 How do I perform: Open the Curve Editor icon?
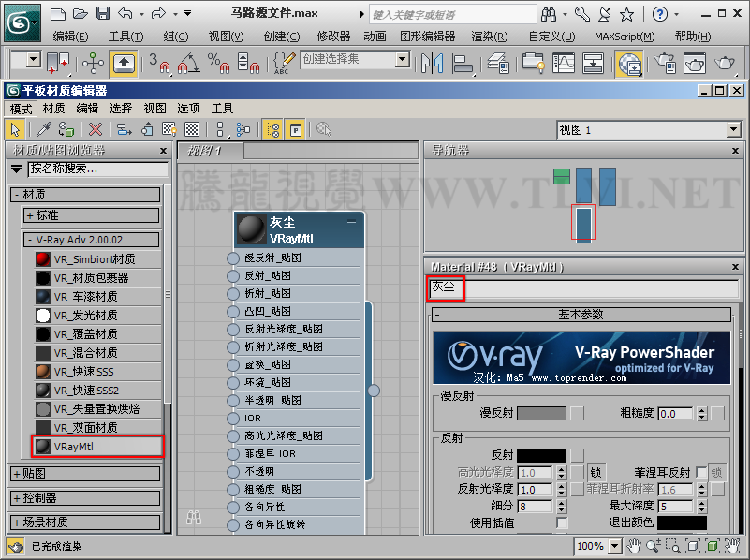point(564,63)
